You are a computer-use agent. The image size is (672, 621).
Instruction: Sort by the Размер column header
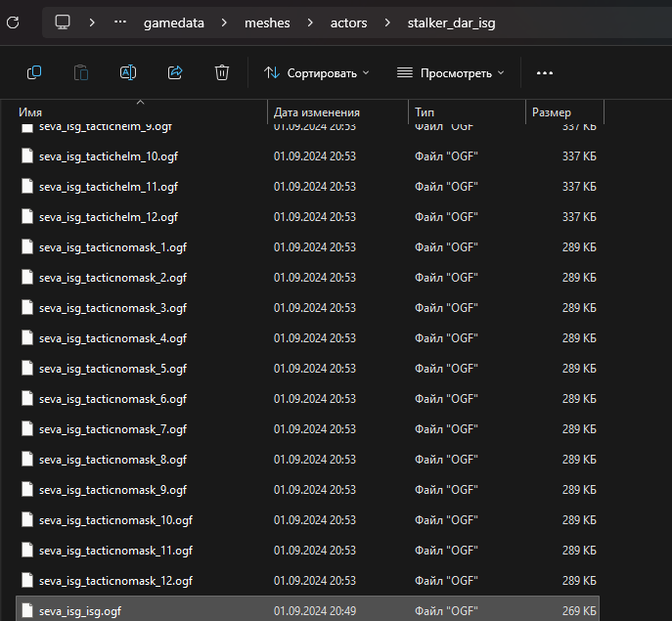click(552, 112)
